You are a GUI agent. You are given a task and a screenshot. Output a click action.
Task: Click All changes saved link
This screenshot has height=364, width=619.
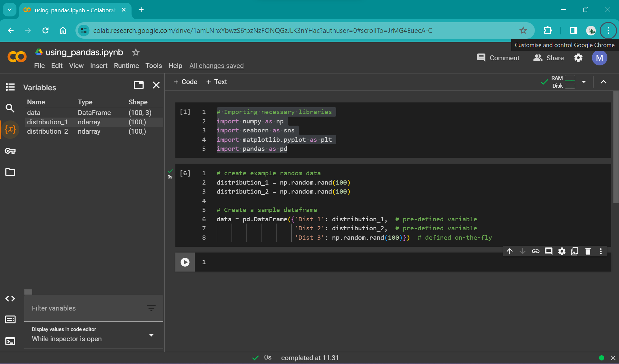217,66
